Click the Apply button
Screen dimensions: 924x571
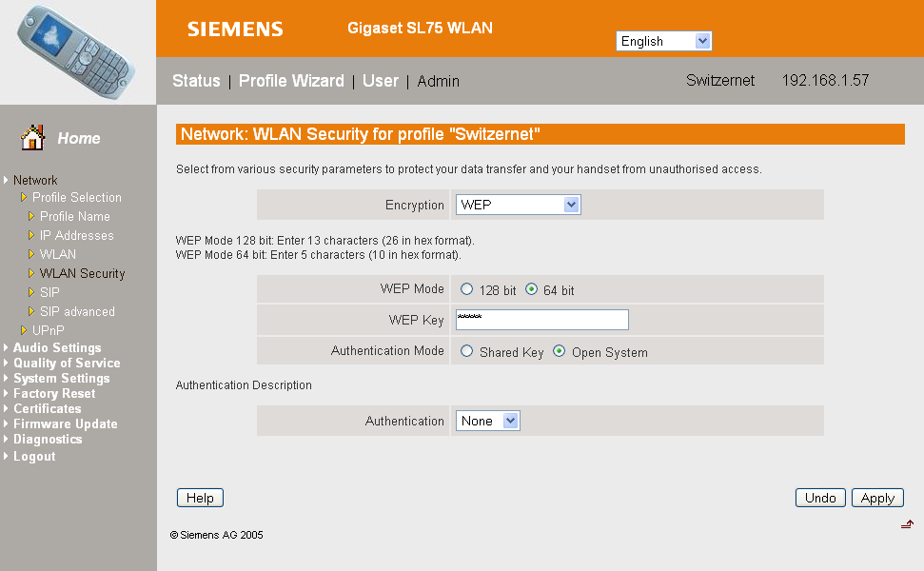coord(877,498)
